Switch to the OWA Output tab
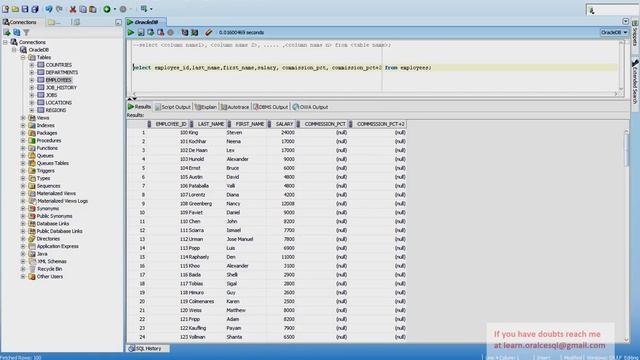 (x=310, y=107)
